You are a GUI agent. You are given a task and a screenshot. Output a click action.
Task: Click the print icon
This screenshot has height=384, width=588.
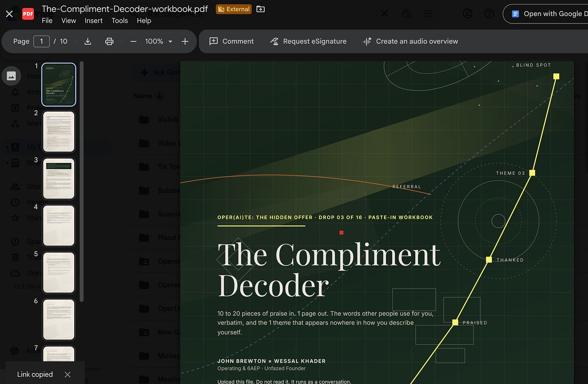click(x=109, y=41)
